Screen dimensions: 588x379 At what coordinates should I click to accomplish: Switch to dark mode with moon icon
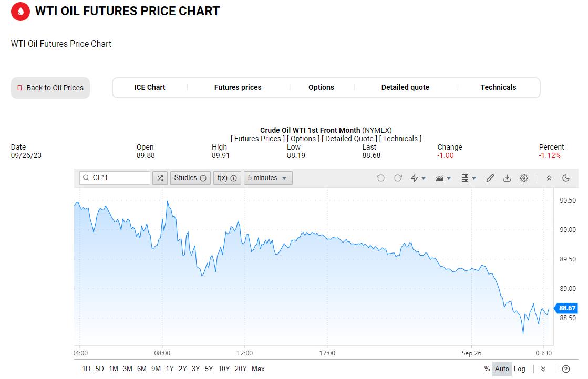(x=566, y=178)
